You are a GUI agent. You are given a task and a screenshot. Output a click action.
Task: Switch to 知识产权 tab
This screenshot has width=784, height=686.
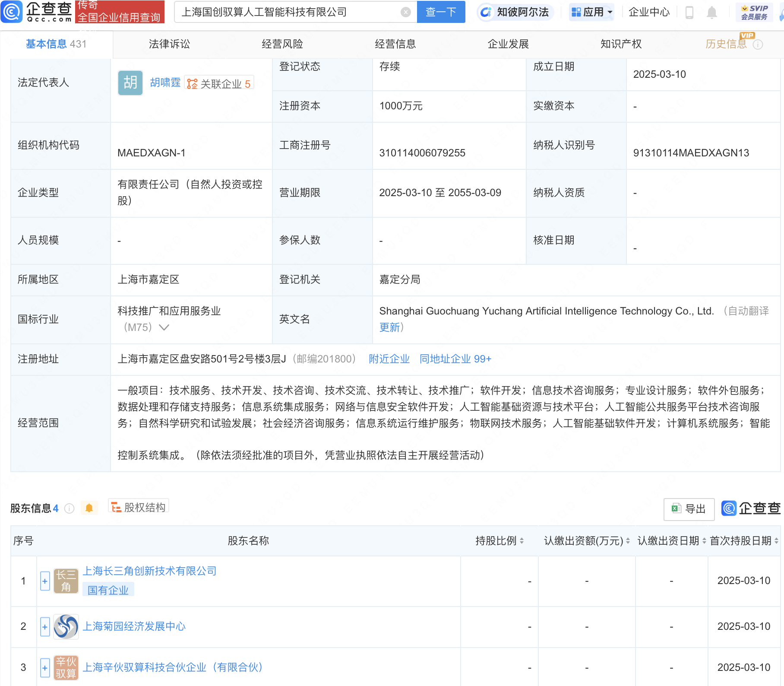click(621, 44)
